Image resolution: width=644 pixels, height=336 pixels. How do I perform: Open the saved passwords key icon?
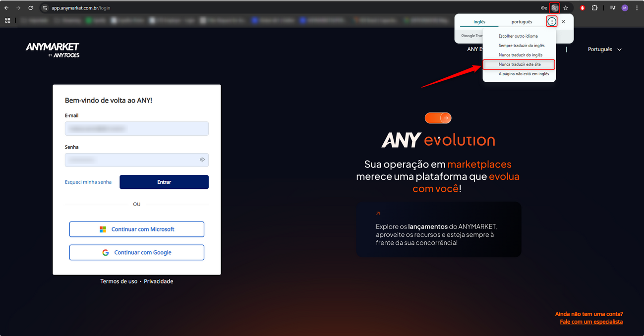(544, 8)
